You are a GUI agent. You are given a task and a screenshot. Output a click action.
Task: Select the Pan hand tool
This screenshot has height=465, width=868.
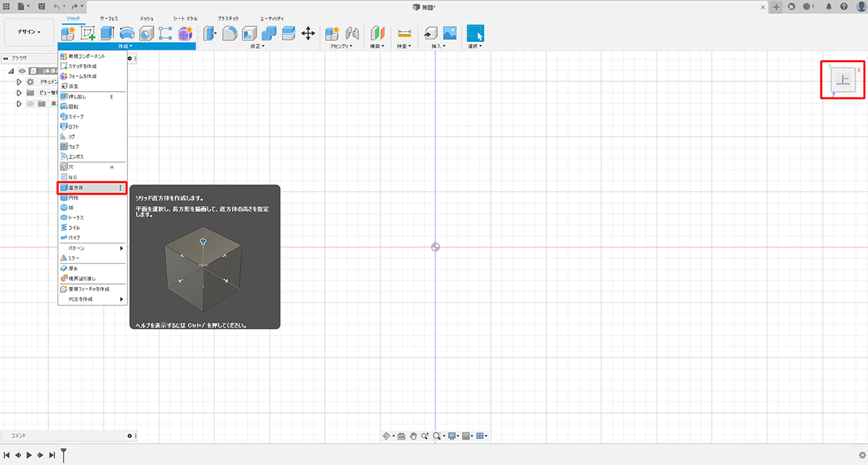[414, 436]
